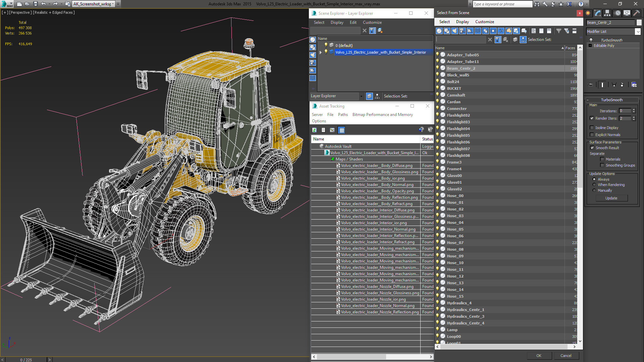The width and height of the screenshot is (644, 362).
Task: Open the Hierarchy command panel tab
Action: pos(607,13)
